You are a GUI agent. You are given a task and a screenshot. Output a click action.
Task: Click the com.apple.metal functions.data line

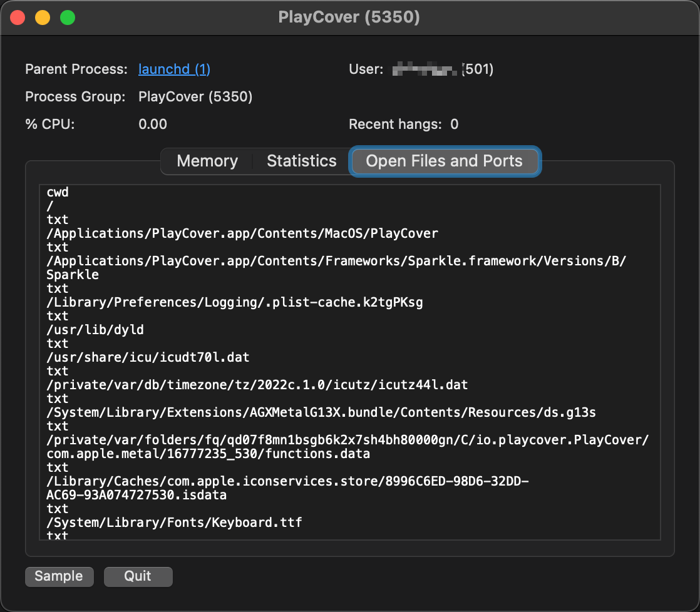[x=208, y=454]
